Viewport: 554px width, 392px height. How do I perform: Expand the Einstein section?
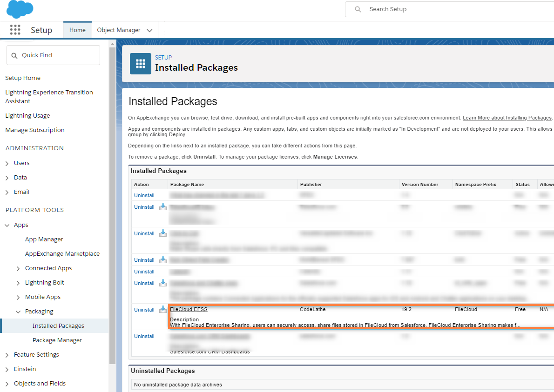pyautogui.click(x=7, y=369)
